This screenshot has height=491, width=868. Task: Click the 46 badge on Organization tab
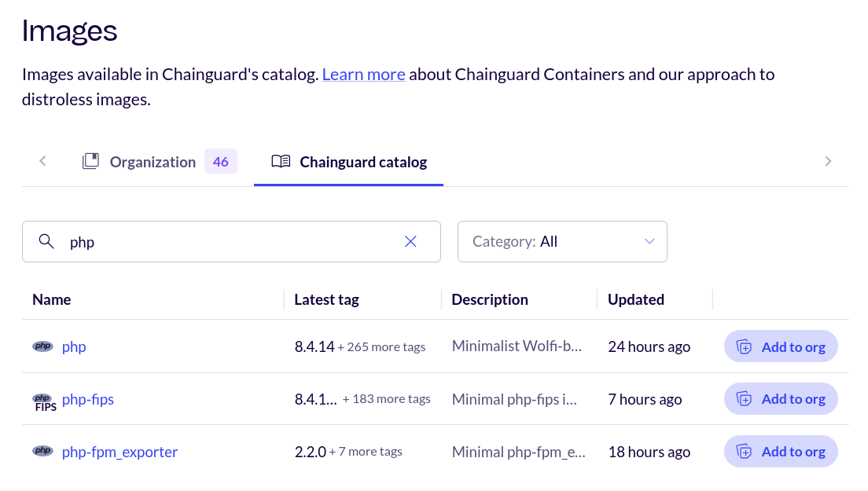pyautogui.click(x=220, y=160)
